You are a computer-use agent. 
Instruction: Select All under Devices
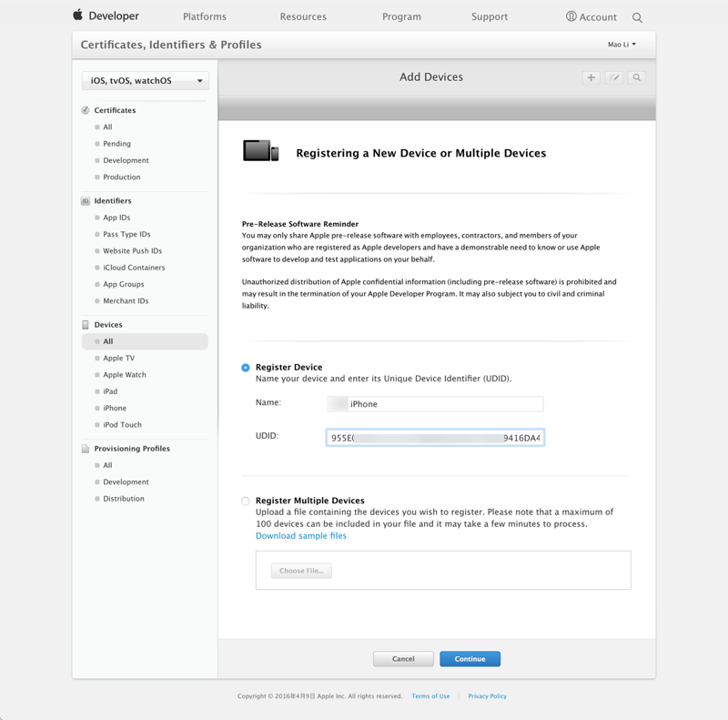(145, 341)
